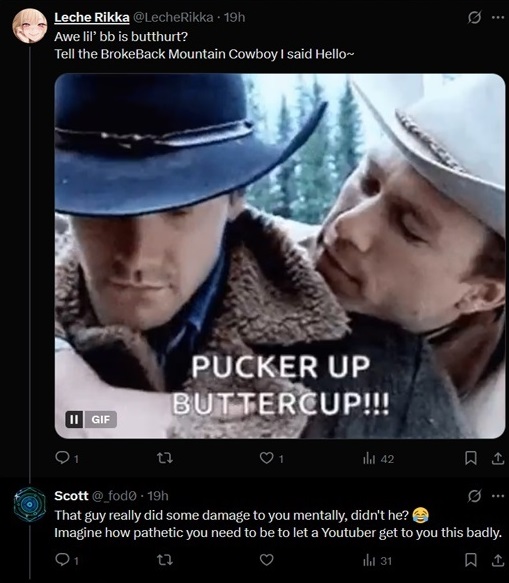Open Leche Rikka's profile name link

92,17
